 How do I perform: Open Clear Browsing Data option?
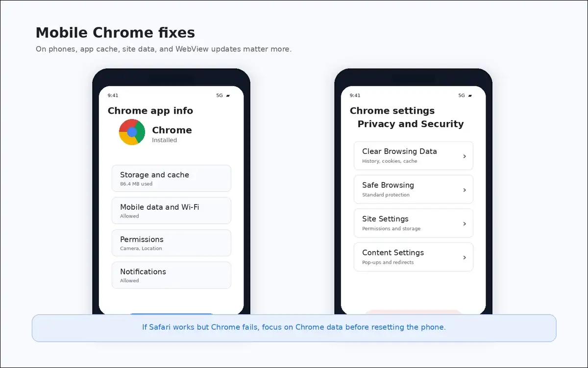[x=414, y=156]
